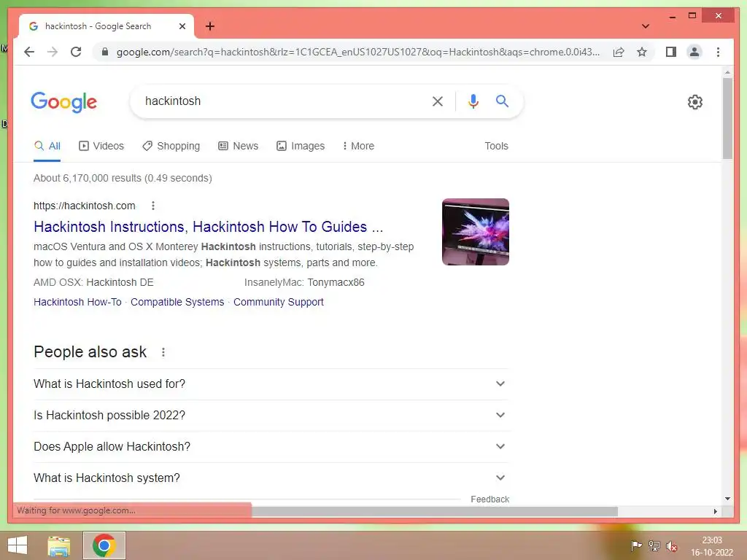Viewport: 747px width, 560px height.
Task: Click the muted volume tray icon
Action: click(x=672, y=546)
